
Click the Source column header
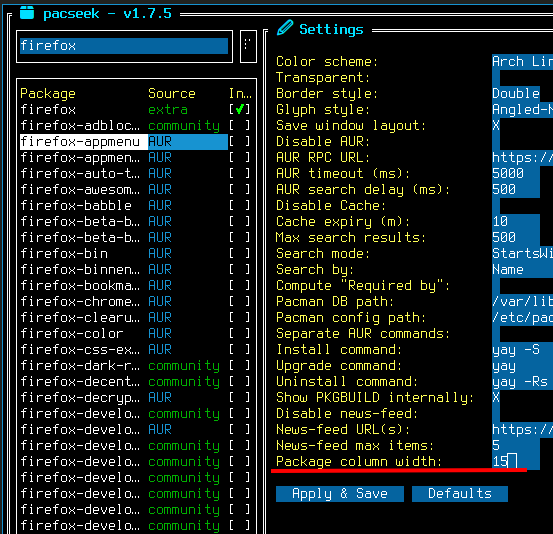pyautogui.click(x=172, y=93)
